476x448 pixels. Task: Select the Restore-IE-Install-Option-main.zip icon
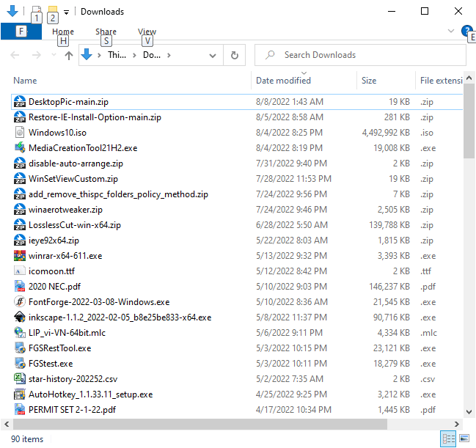[x=20, y=117]
